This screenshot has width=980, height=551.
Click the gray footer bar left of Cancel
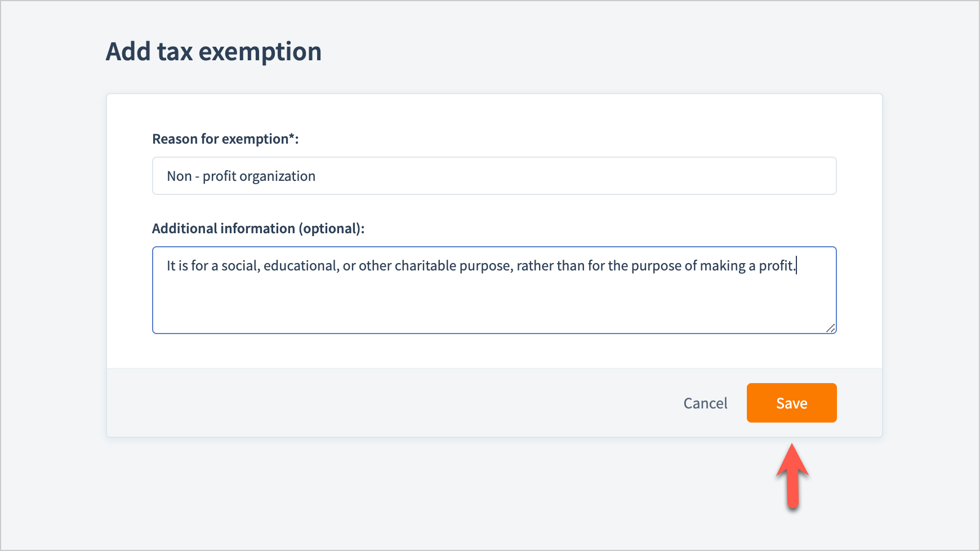[x=394, y=403]
